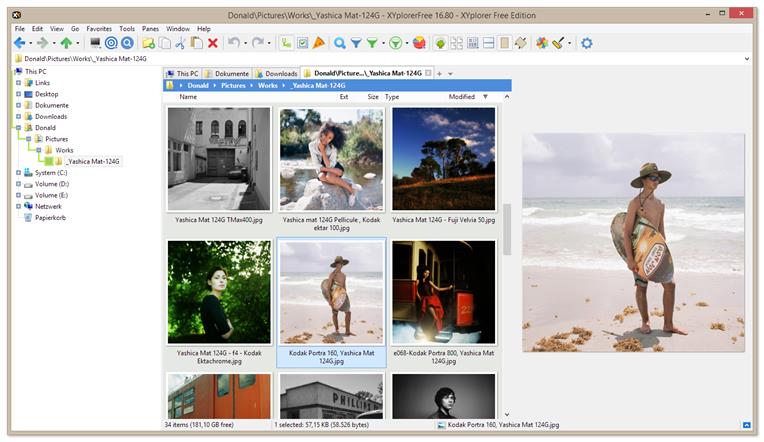Go up one folder with green arrow

66,43
